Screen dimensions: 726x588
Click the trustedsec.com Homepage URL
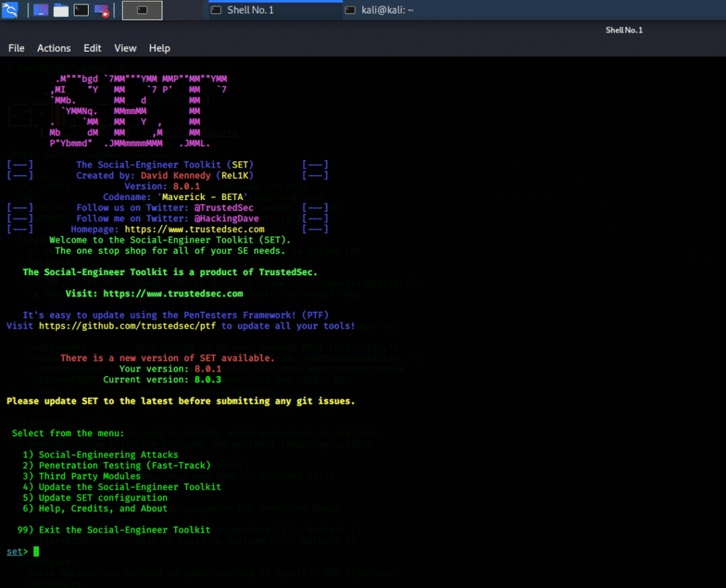click(x=194, y=229)
